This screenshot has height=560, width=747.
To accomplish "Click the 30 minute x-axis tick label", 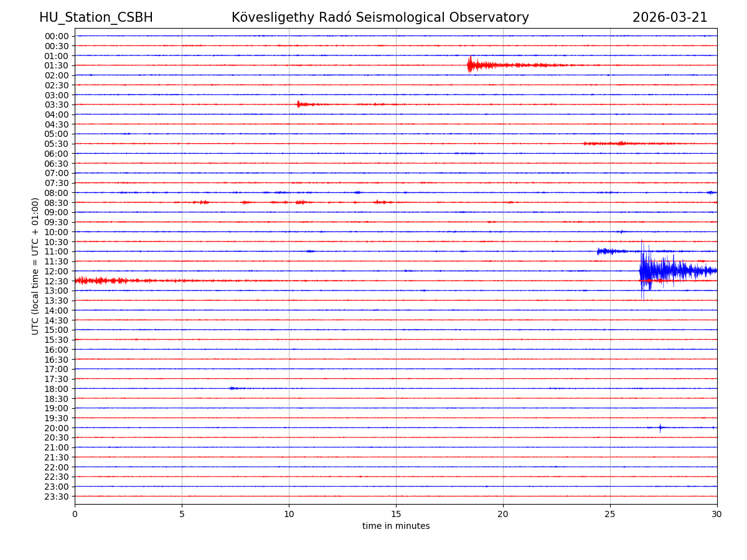I will click(x=717, y=514).
